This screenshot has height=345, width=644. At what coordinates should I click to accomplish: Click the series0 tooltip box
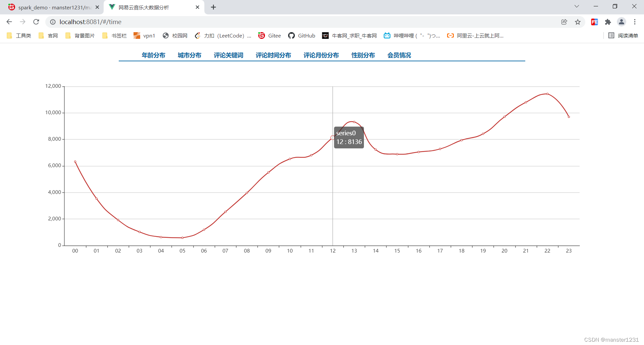tap(349, 137)
